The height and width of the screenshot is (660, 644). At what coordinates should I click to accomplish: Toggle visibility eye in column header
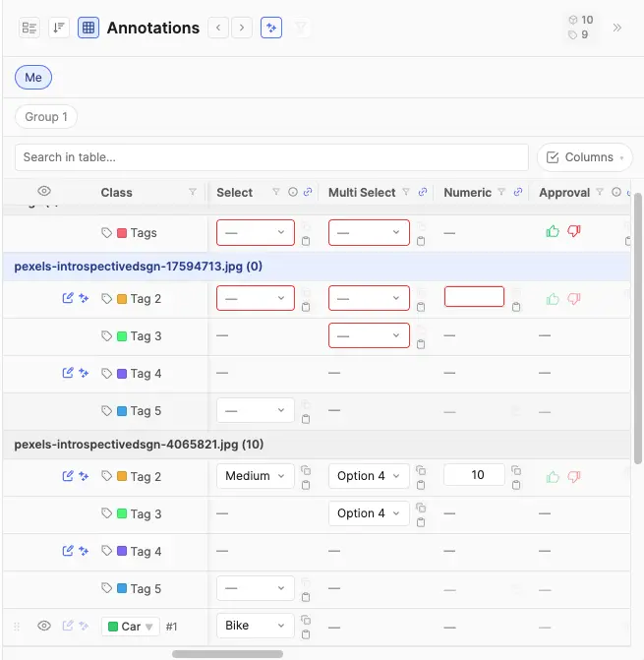point(44,191)
